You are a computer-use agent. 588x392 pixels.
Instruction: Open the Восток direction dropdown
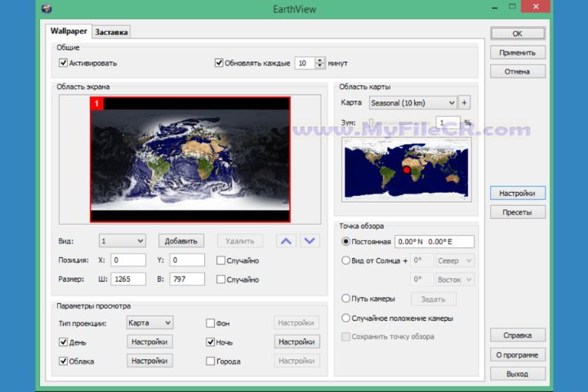click(x=454, y=279)
